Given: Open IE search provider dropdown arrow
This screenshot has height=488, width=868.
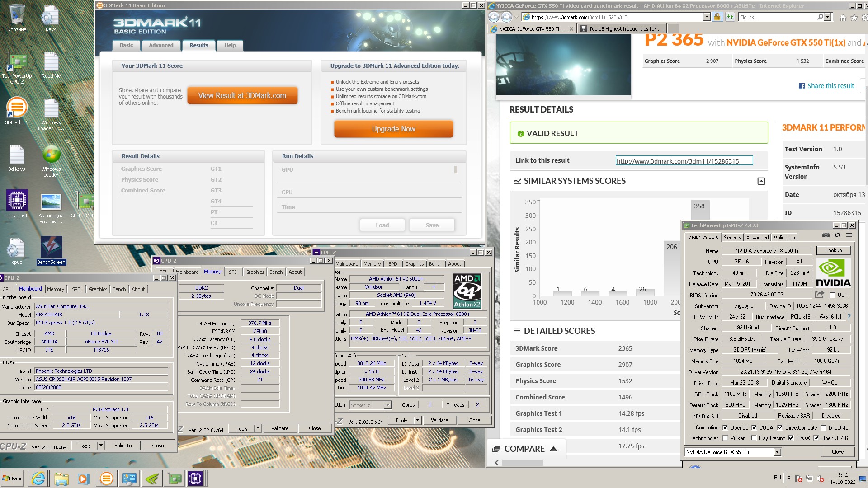Looking at the screenshot, I should coord(828,17).
